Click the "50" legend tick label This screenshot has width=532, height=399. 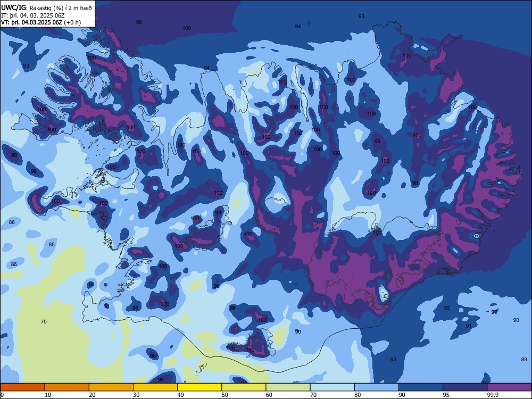pyautogui.click(x=225, y=395)
